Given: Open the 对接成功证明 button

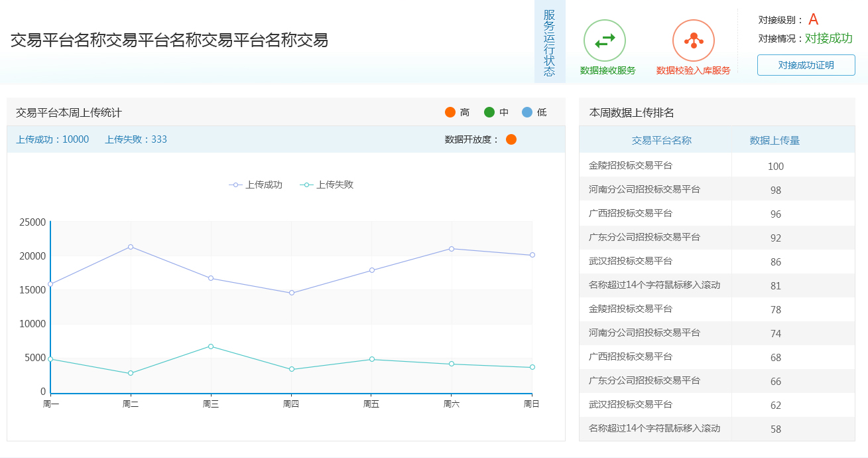Looking at the screenshot, I should pos(806,65).
